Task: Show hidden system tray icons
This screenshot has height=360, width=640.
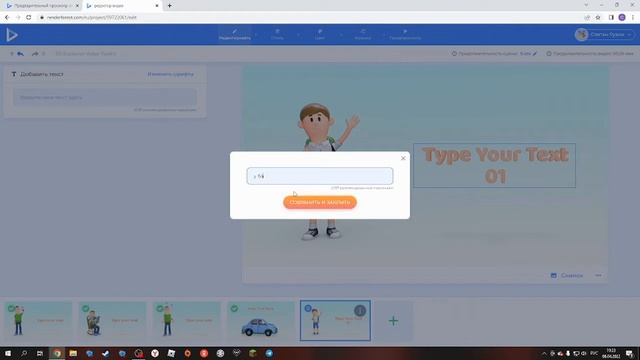Action: [x=544, y=353]
